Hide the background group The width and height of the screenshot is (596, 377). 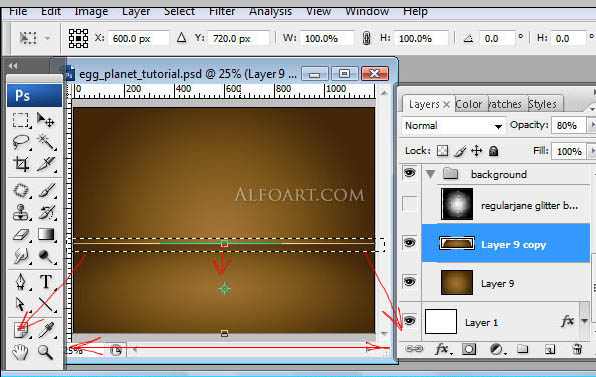(409, 173)
